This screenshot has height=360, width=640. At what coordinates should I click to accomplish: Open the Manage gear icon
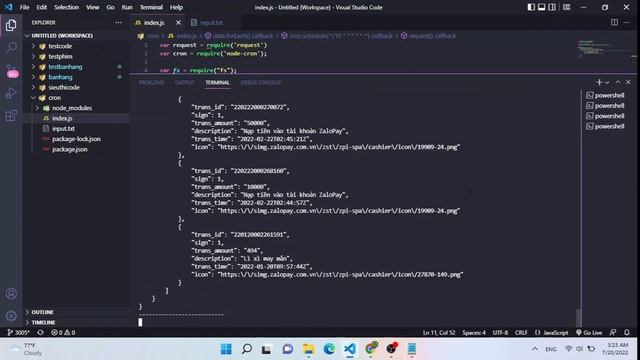pyautogui.click(x=11, y=316)
